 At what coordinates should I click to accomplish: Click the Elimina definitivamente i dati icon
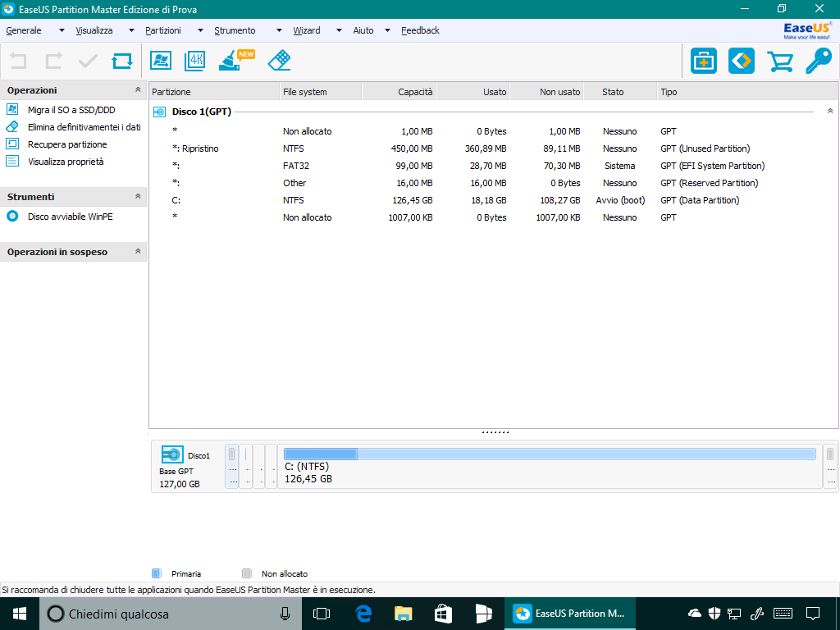[x=12, y=127]
